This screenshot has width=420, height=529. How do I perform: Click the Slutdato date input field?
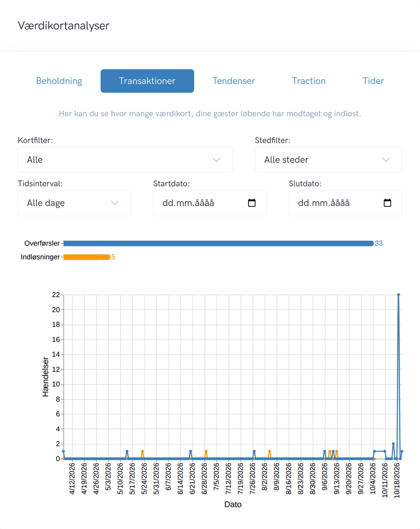point(345,203)
